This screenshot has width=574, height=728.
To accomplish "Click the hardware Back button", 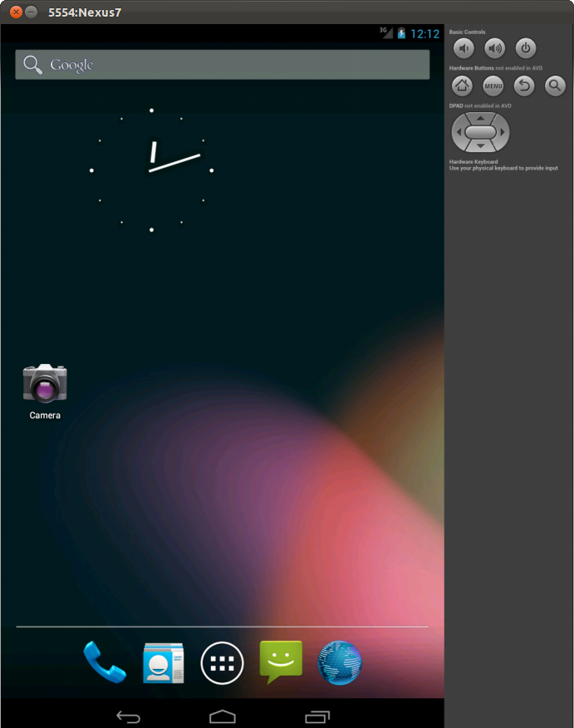I will pyautogui.click(x=524, y=86).
